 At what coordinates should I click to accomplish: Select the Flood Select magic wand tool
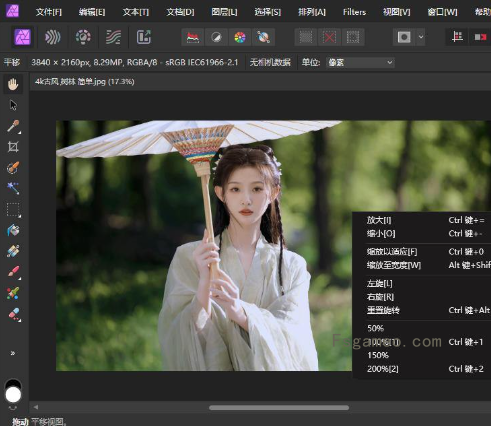[13, 189]
